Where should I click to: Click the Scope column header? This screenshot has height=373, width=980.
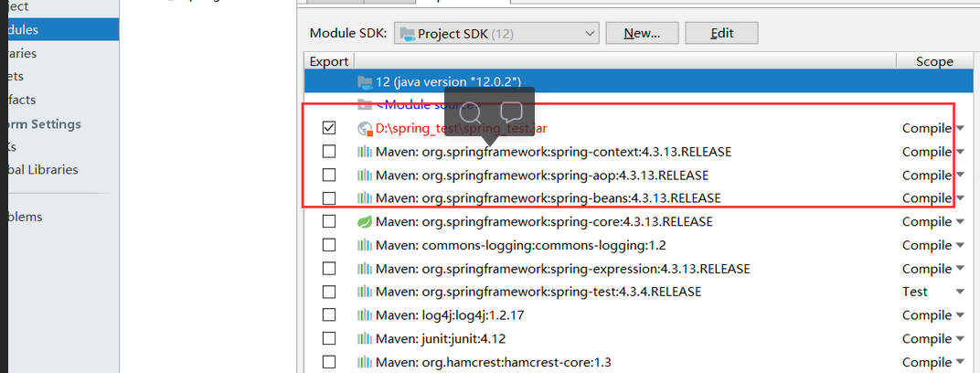click(934, 61)
